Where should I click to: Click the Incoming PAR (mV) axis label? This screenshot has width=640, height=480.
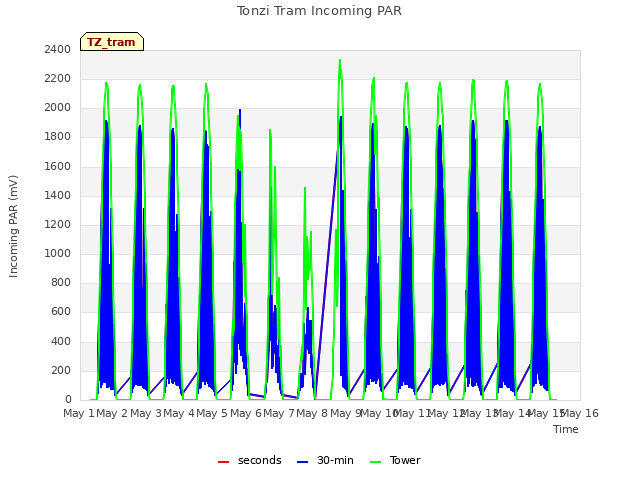coord(13,227)
